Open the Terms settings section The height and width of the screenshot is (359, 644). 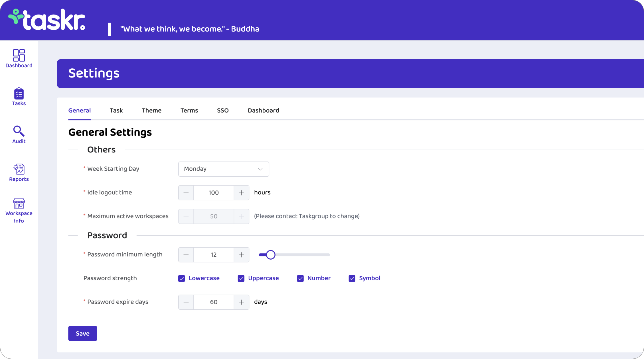click(x=189, y=111)
